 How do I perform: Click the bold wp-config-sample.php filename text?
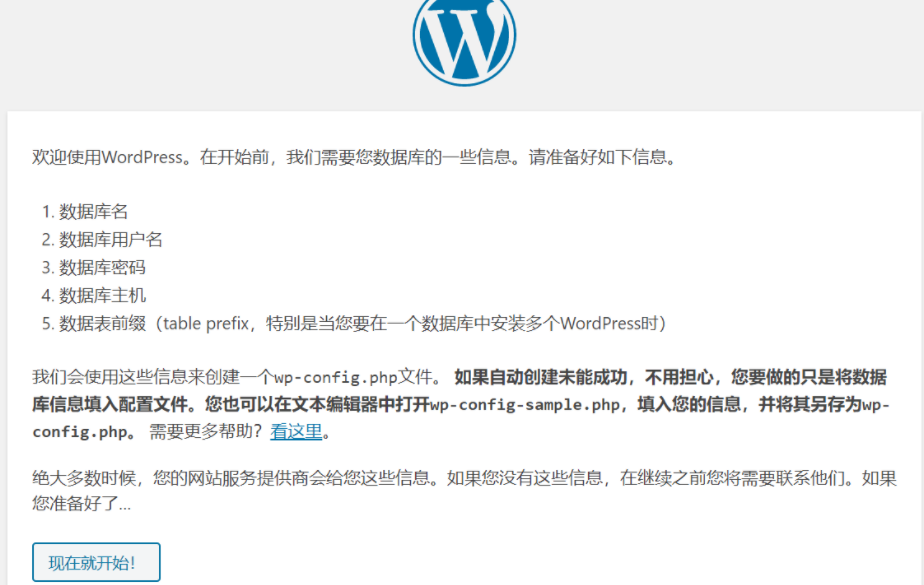coord(524,405)
